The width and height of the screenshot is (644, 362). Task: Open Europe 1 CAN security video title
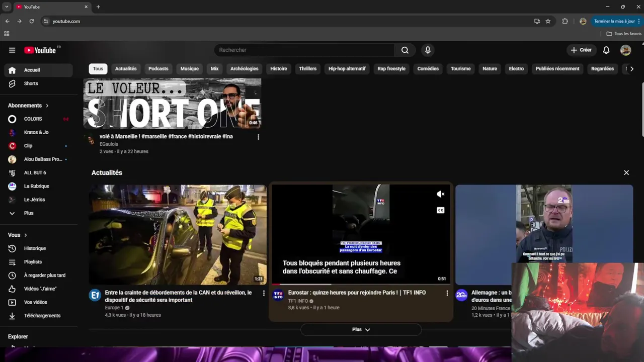(x=179, y=296)
